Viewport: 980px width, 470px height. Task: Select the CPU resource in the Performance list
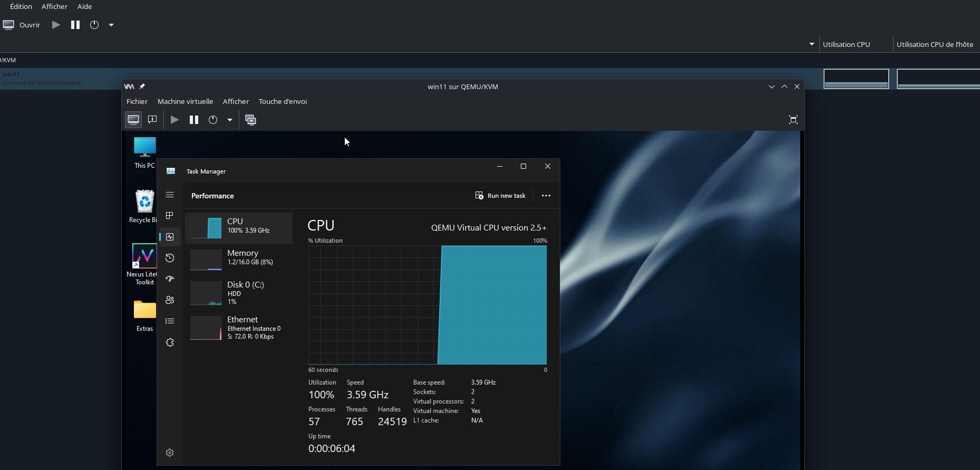(239, 228)
